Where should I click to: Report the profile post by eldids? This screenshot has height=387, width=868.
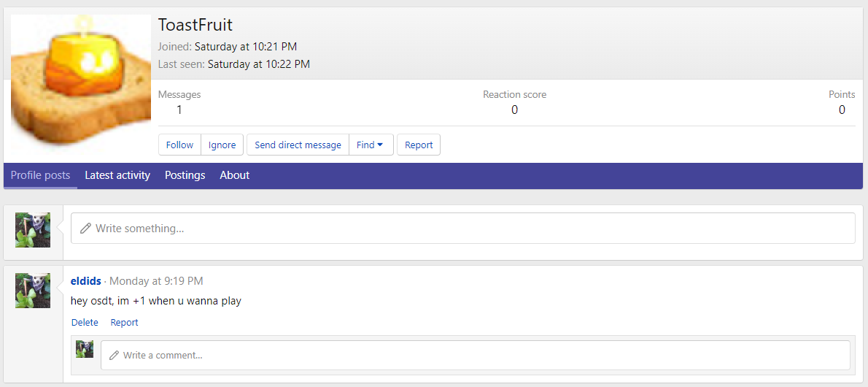point(125,322)
